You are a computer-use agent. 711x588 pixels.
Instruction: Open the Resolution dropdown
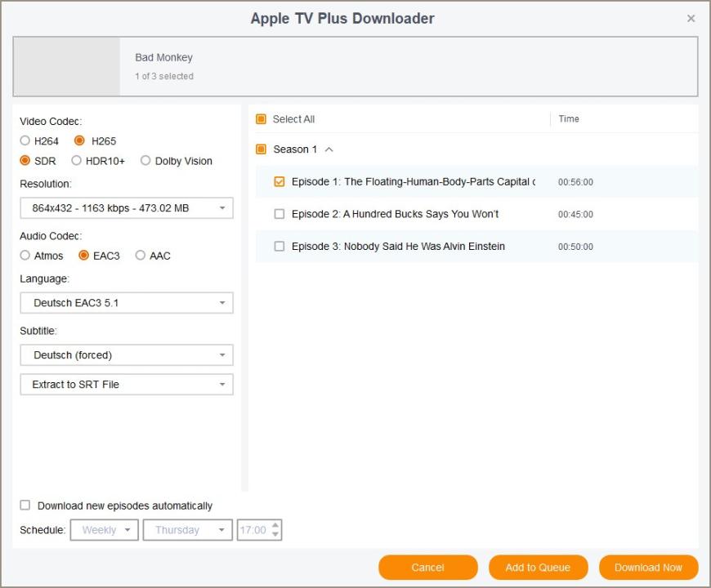(127, 208)
